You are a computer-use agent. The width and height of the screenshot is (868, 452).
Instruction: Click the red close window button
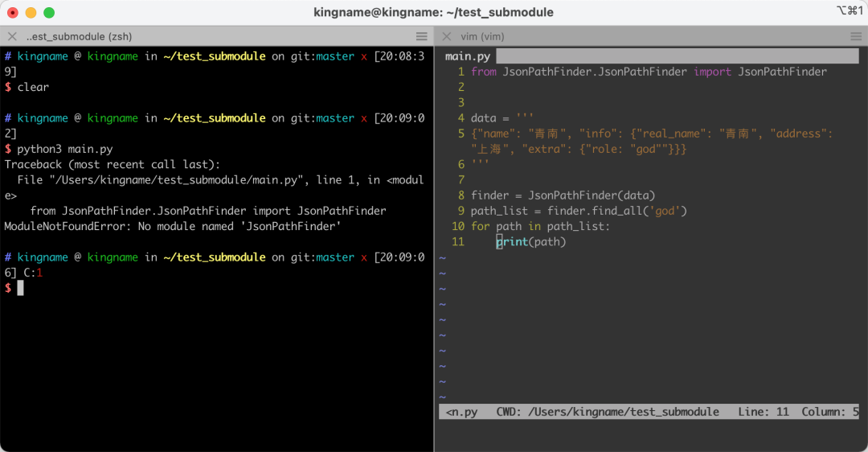tap(13, 12)
